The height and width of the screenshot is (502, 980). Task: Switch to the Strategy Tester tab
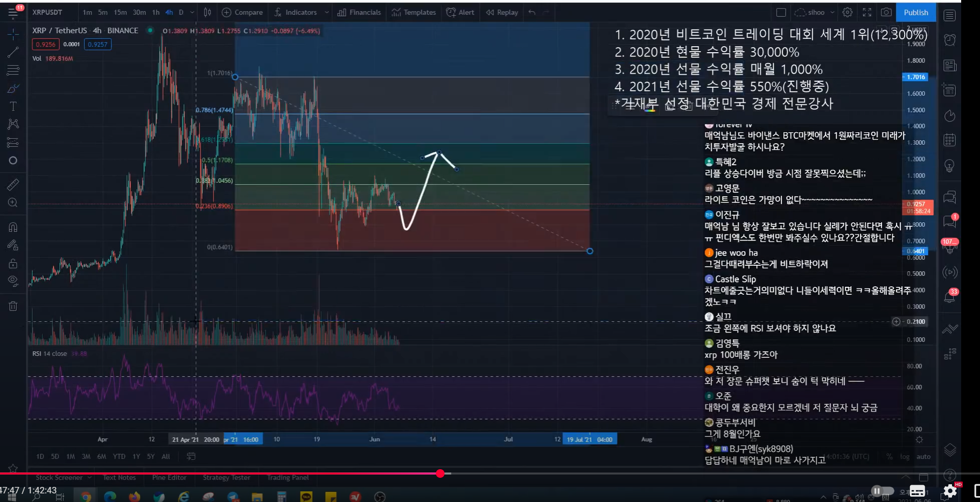[x=226, y=478]
